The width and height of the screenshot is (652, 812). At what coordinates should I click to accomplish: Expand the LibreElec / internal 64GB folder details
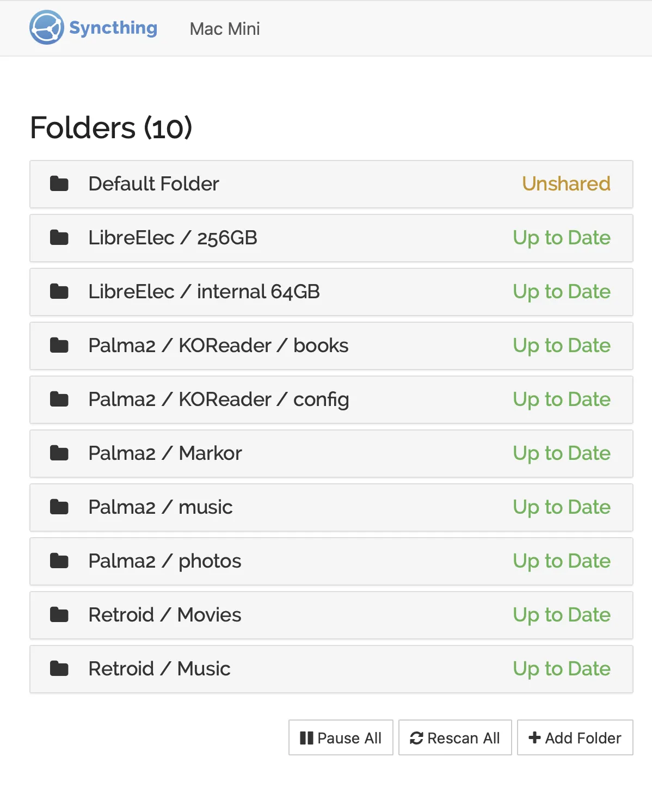327,292
